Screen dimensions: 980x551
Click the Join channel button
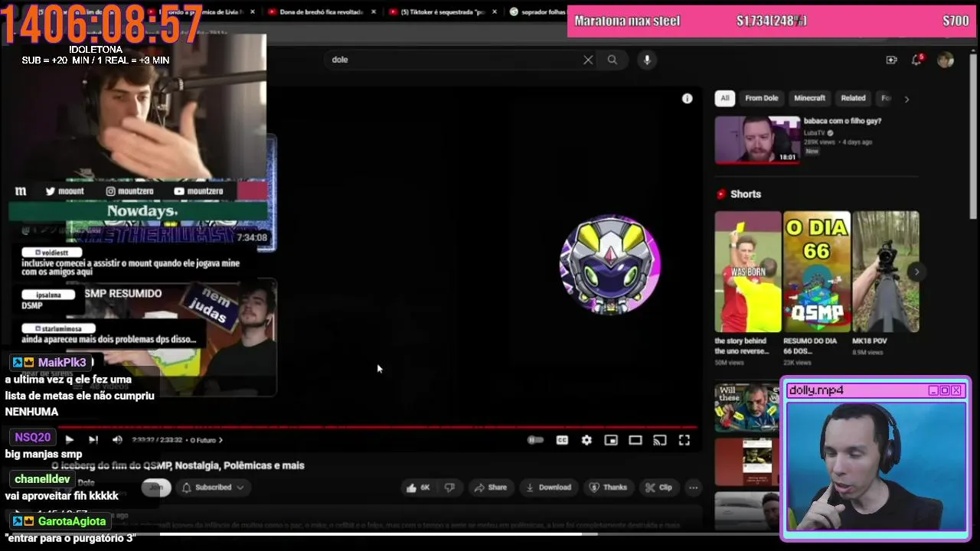[x=156, y=487]
